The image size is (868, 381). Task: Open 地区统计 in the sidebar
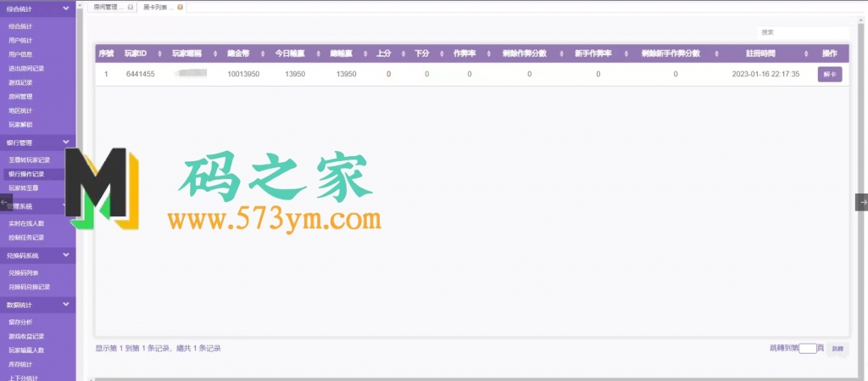click(20, 111)
